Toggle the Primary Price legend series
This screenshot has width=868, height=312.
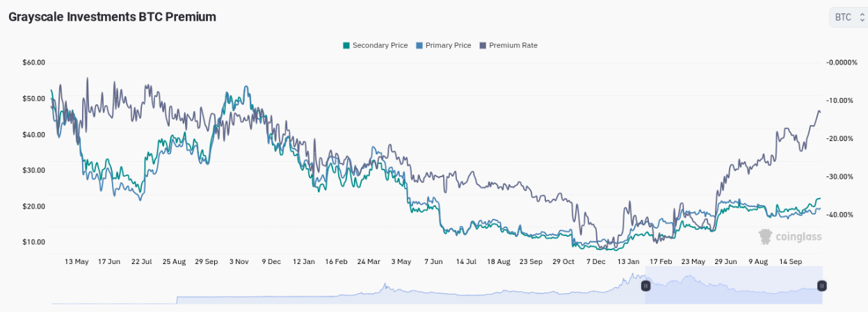[x=443, y=45]
